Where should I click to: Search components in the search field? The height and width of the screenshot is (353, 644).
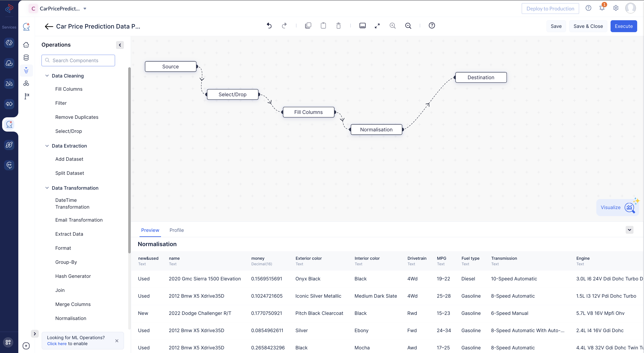78,60
